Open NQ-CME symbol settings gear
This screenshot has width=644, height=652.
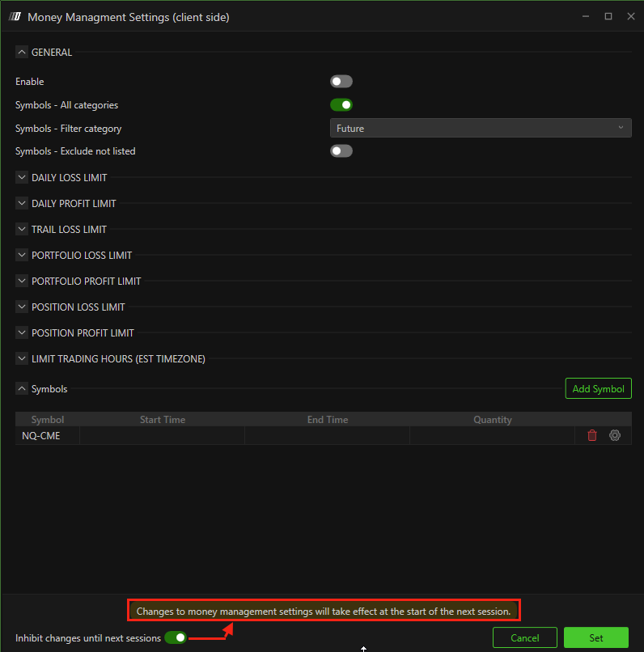(x=615, y=435)
